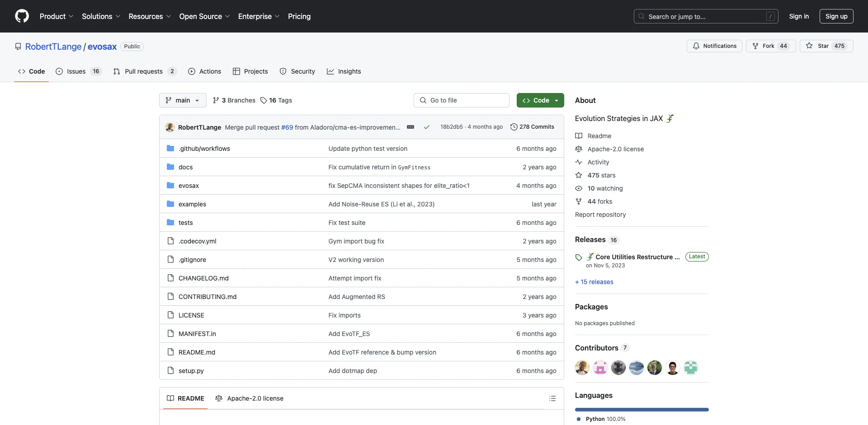Open the CHANGELOG.md file

click(203, 278)
